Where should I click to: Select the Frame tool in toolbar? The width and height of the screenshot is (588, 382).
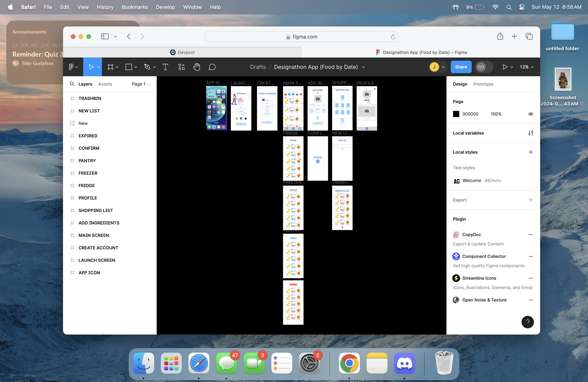click(110, 67)
